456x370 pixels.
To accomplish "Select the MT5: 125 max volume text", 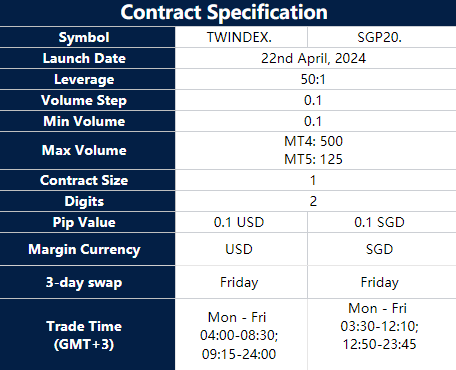I will (x=313, y=159).
